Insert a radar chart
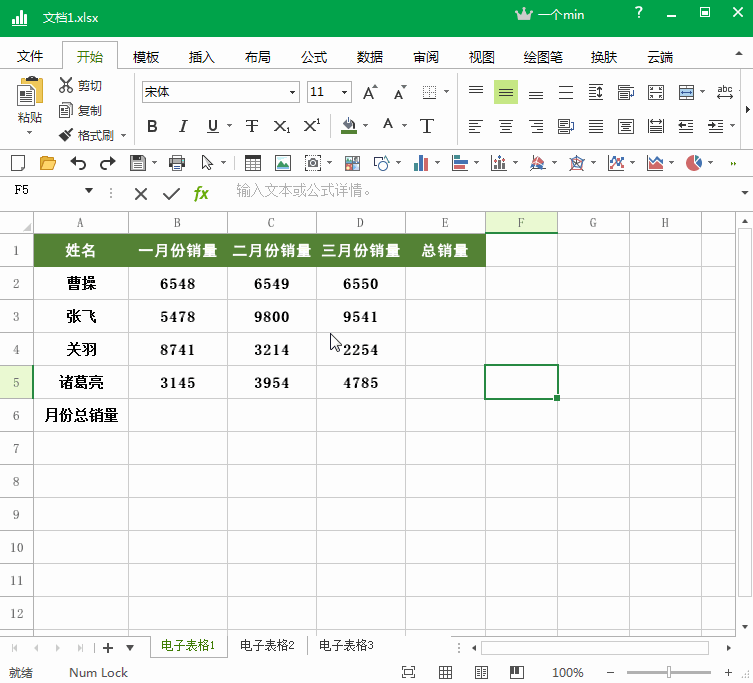753x683 pixels. pos(577,163)
